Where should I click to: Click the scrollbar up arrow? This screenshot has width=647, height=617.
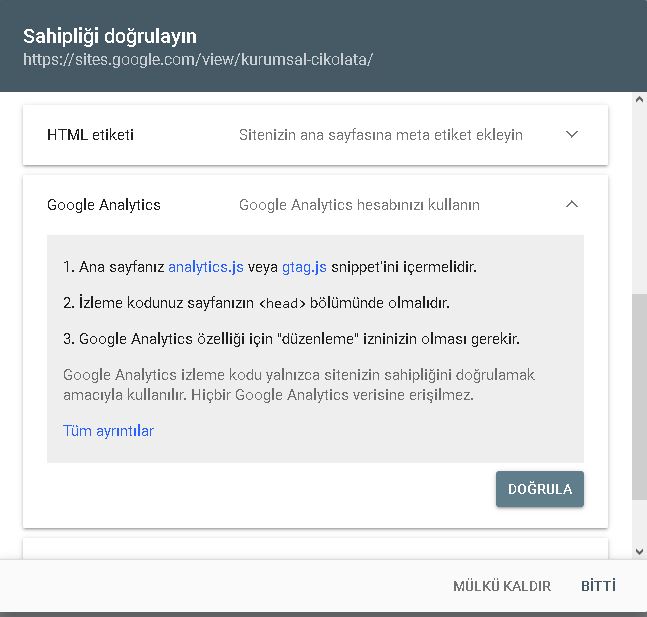click(639, 100)
